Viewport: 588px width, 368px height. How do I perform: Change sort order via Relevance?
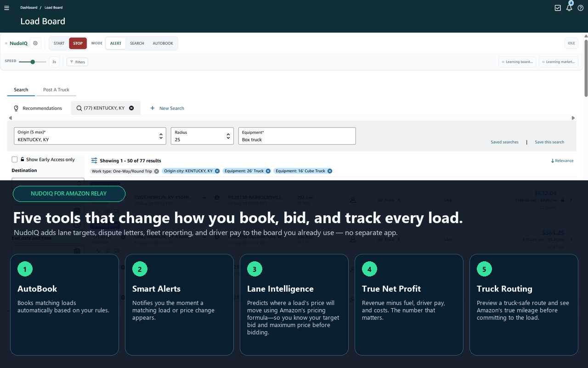(x=562, y=161)
